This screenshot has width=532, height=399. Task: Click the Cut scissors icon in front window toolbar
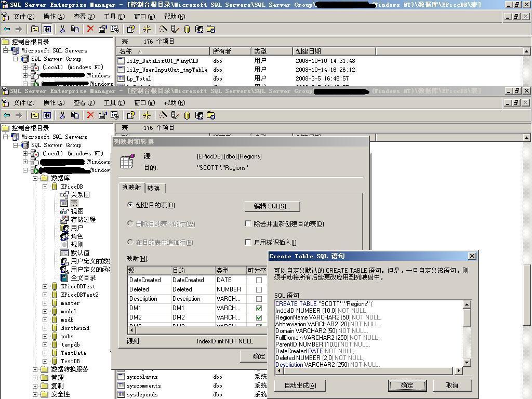62,116
